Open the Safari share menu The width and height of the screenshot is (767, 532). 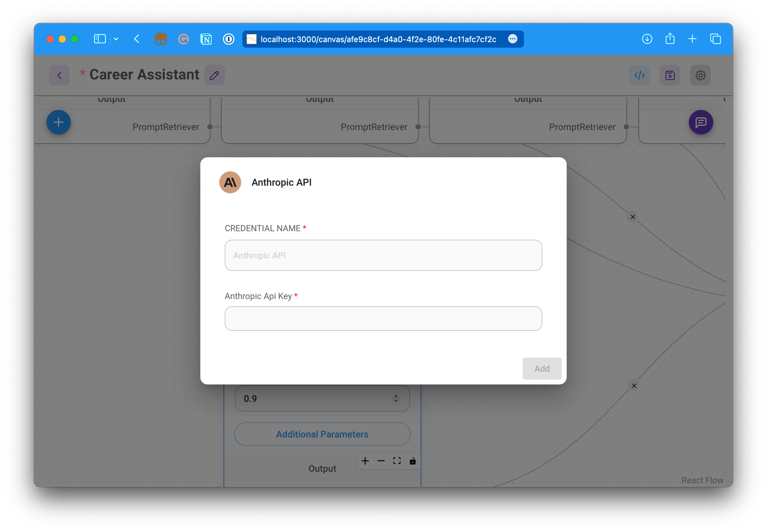[669, 39]
